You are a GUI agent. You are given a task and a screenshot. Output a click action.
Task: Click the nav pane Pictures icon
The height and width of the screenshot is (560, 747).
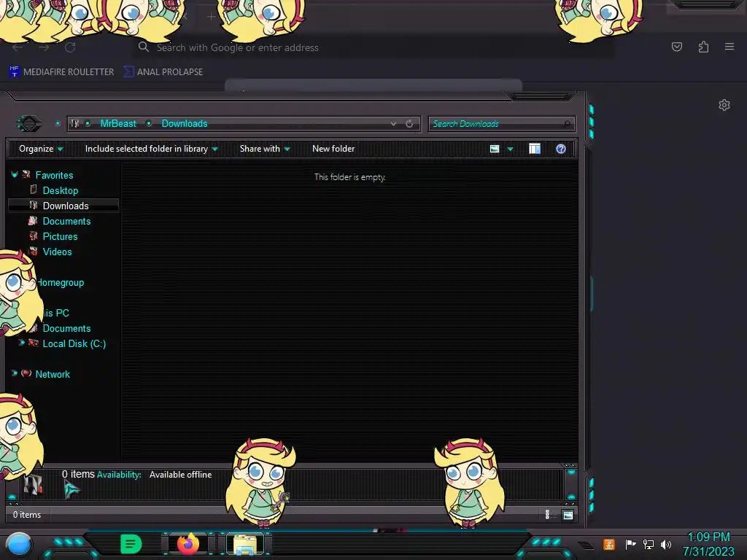[x=33, y=236]
